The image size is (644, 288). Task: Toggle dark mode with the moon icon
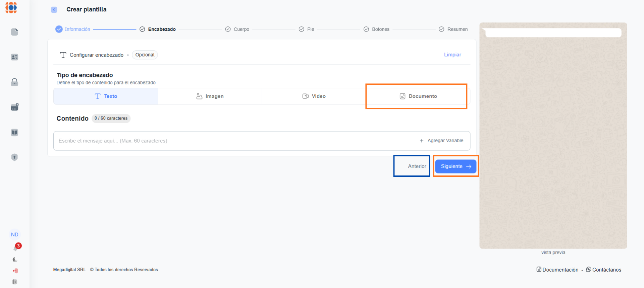(x=15, y=260)
